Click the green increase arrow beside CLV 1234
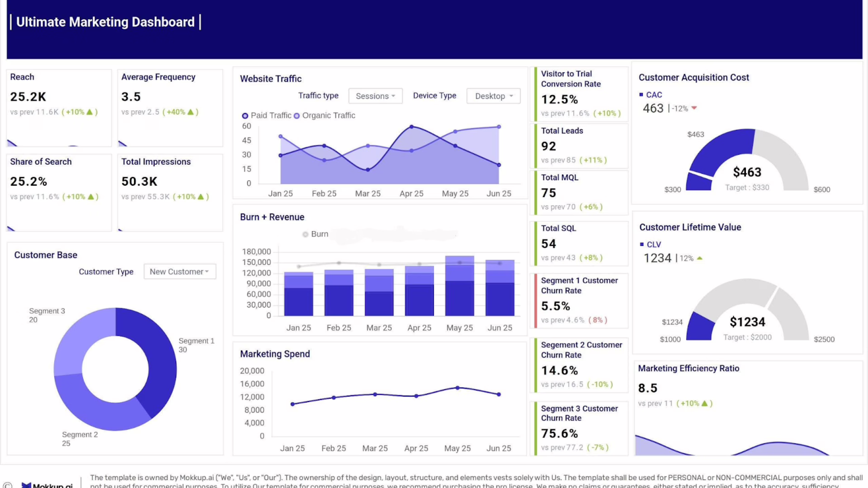This screenshot has height=488, width=868. click(699, 258)
